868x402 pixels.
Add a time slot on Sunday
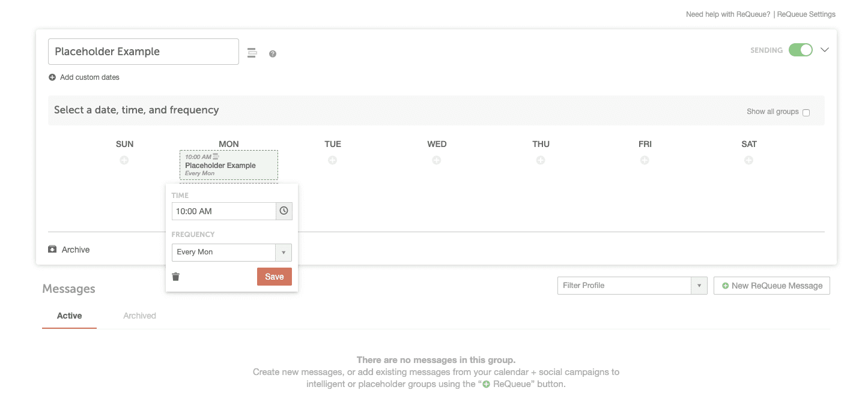(x=124, y=160)
